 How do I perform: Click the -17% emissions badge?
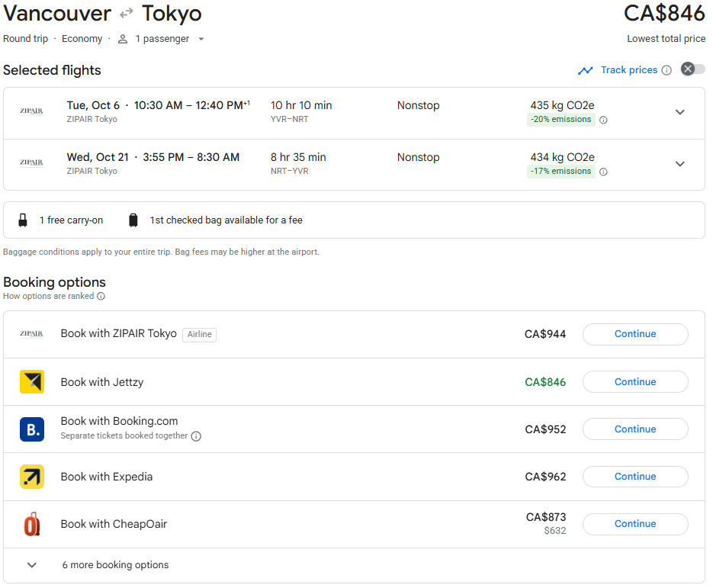click(561, 172)
